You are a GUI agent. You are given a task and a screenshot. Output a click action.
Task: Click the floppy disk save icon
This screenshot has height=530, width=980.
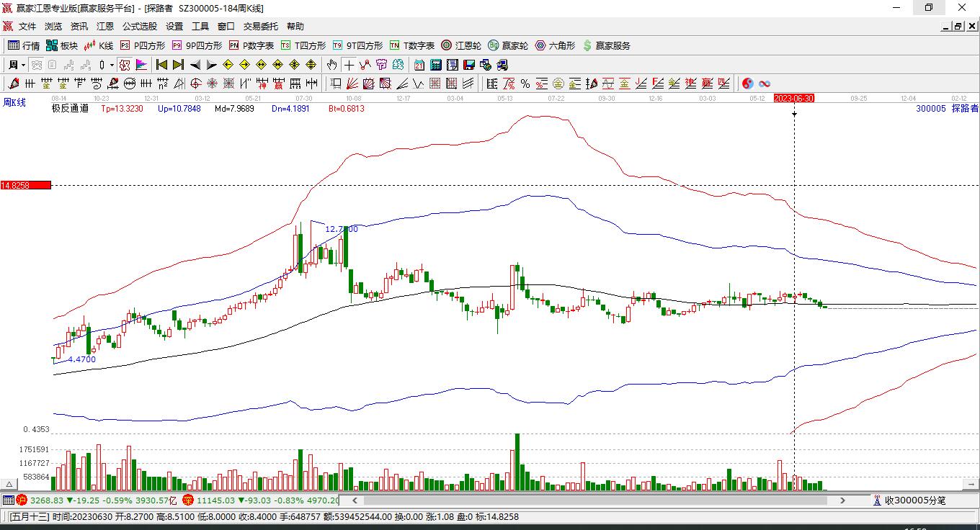click(x=469, y=65)
